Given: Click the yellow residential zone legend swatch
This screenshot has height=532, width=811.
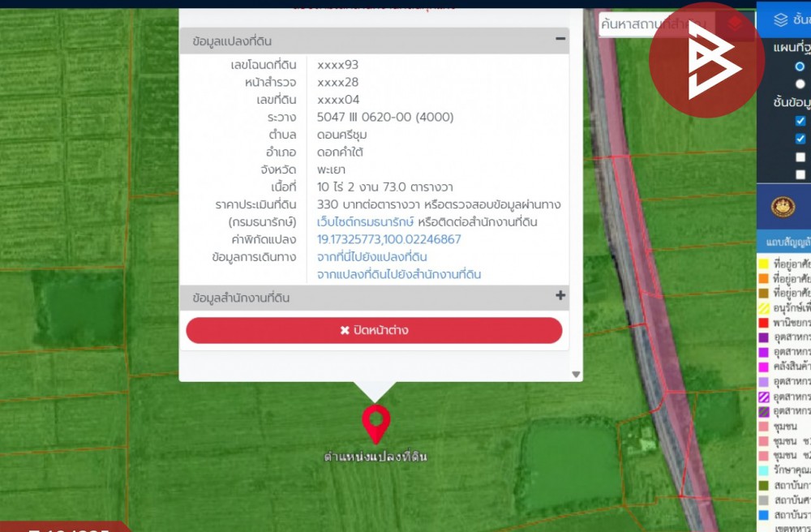Looking at the screenshot, I should 763,264.
